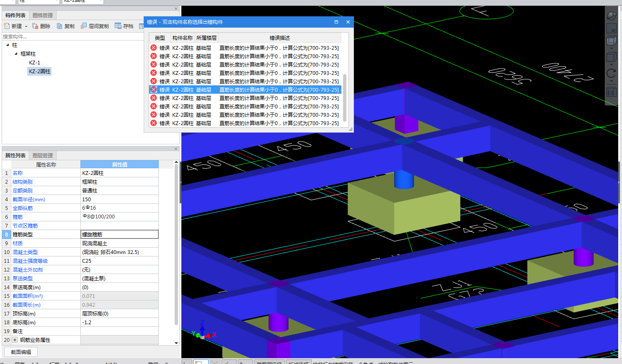Viewport: 622px width, 364px height.
Task: Click the red error icon on the second row
Action: click(x=154, y=56)
